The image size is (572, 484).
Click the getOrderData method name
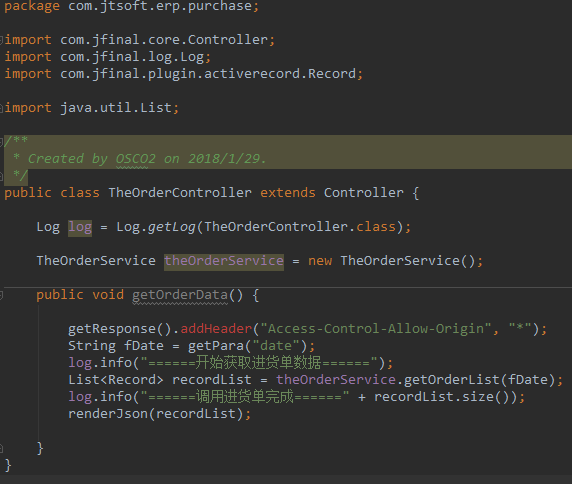pyautogui.click(x=180, y=295)
